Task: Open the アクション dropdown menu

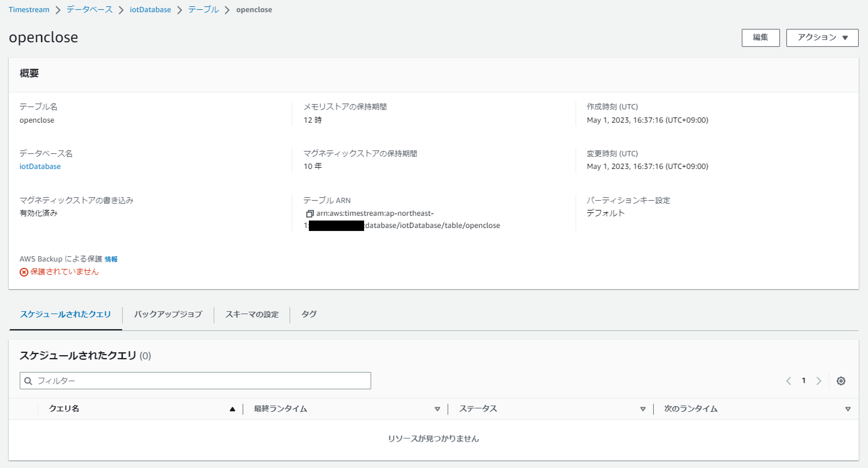Action: [x=822, y=38]
